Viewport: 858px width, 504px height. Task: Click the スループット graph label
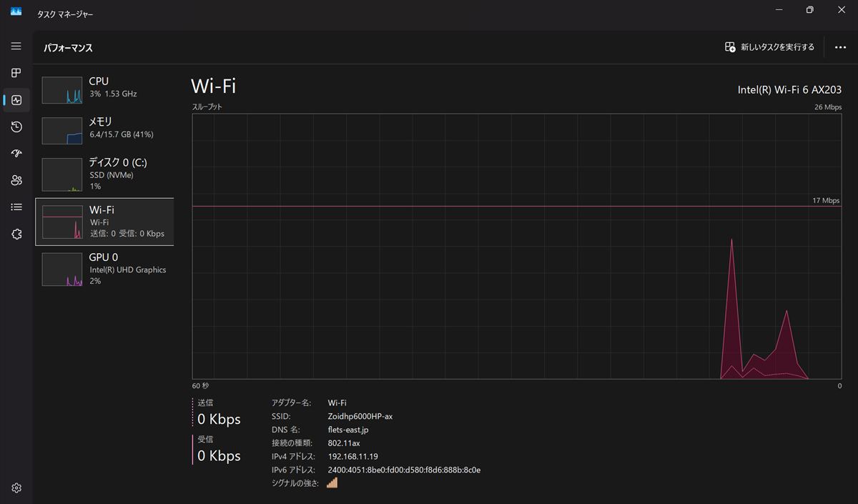click(x=207, y=107)
